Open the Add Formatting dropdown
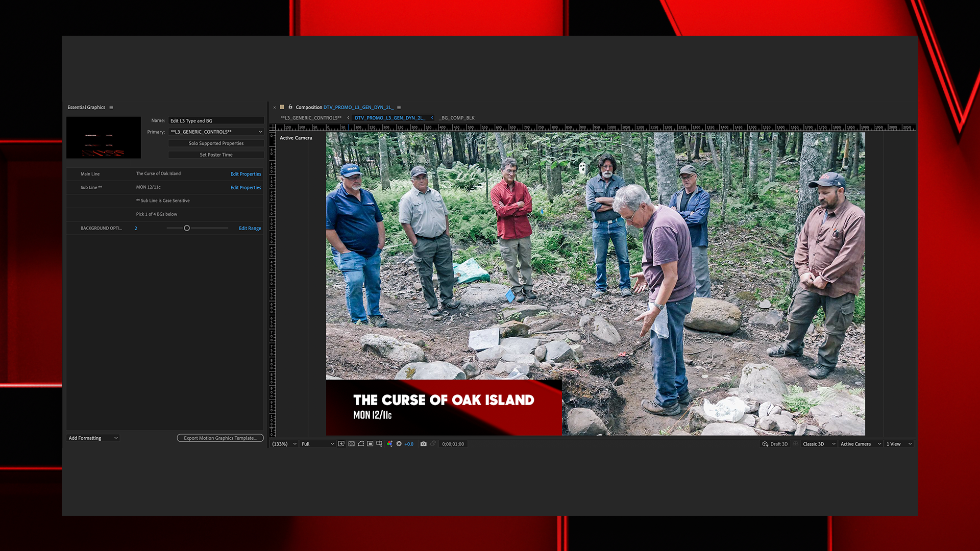This screenshot has height=551, width=980. point(93,438)
